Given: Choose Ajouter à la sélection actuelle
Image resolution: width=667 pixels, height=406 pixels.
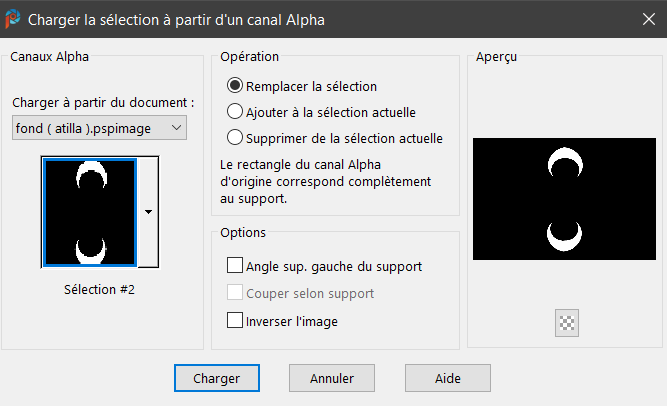Looking at the screenshot, I should [x=236, y=112].
